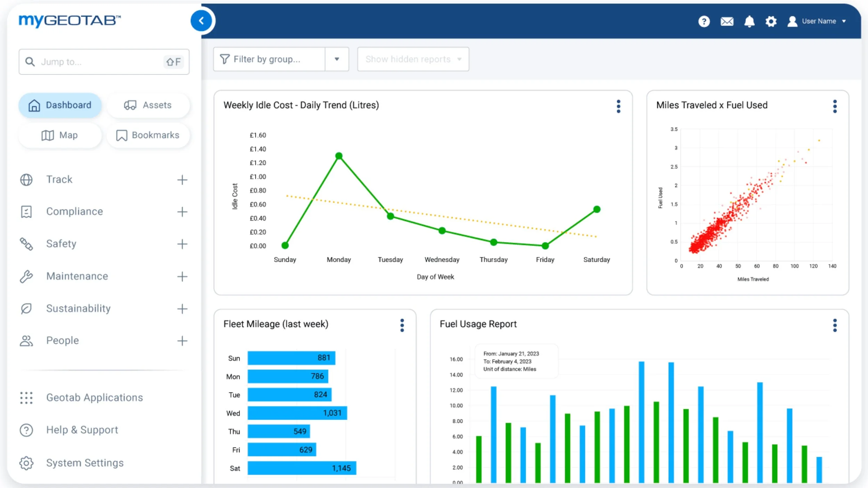This screenshot has width=868, height=488.
Task: Click the notifications bell icon
Action: point(749,22)
